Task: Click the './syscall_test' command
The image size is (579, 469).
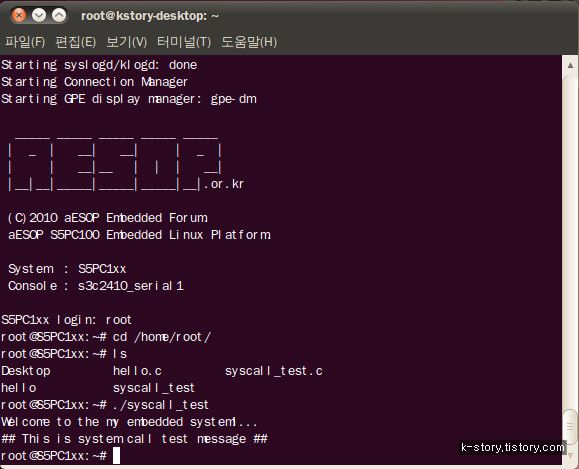Action: tap(161, 405)
